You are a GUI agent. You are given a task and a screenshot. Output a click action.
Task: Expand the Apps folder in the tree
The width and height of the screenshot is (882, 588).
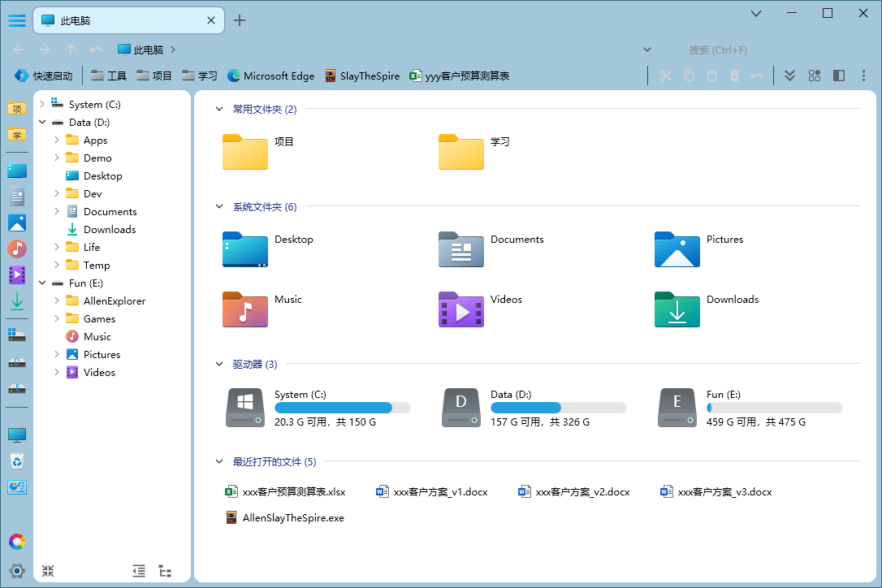coord(55,140)
